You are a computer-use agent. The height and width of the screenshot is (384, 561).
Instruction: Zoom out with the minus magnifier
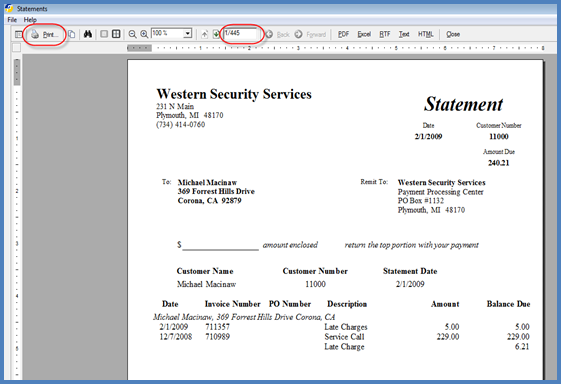coord(132,34)
